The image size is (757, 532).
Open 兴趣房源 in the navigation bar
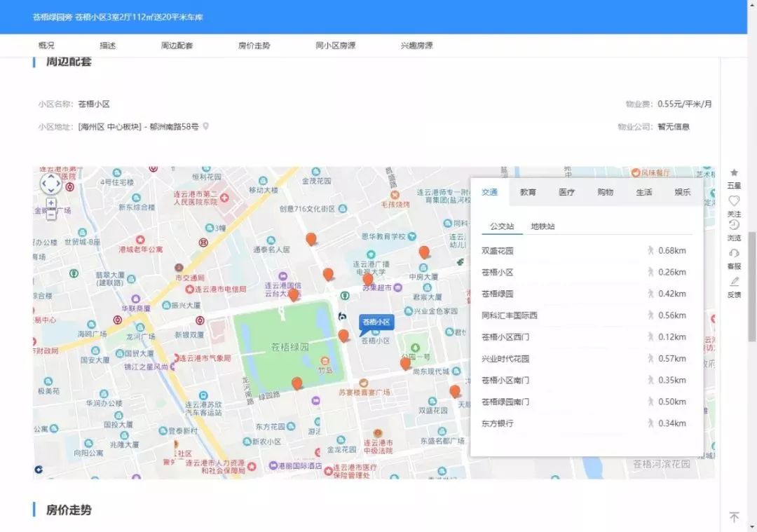pyautogui.click(x=416, y=46)
